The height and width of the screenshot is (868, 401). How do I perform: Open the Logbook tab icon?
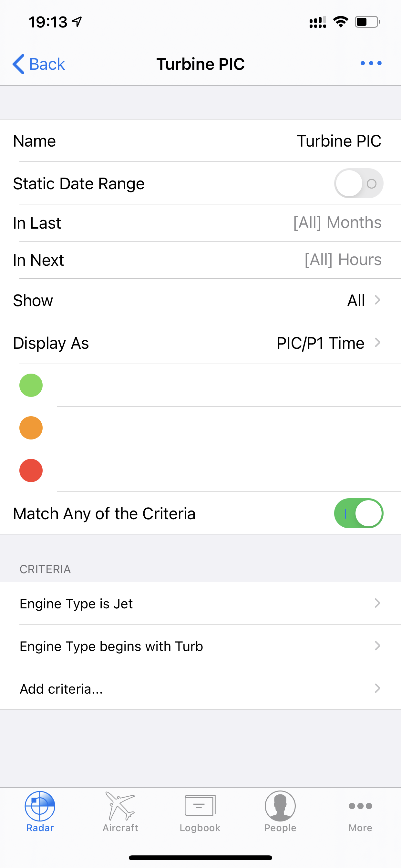click(x=200, y=805)
